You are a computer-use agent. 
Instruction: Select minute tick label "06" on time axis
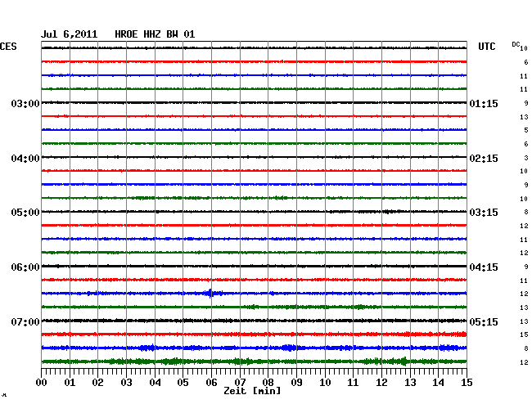tap(211, 382)
